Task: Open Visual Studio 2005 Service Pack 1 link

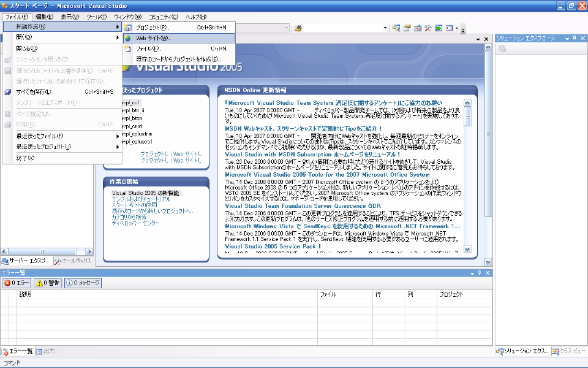Action: [x=273, y=247]
